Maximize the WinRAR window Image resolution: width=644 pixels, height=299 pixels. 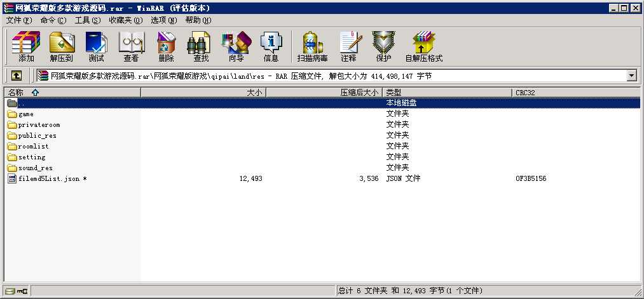click(624, 8)
